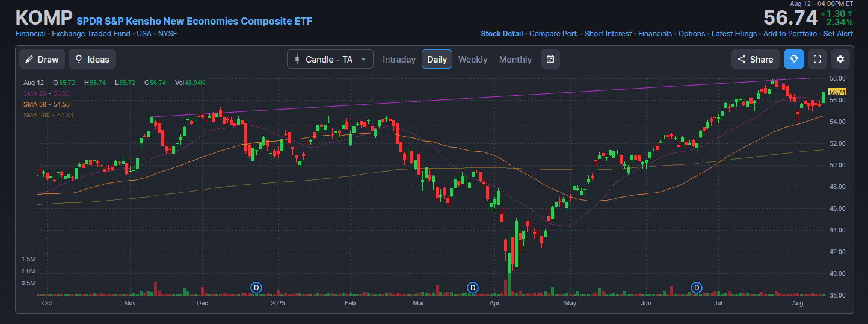Click the blue diamond premium icon
Image resolution: width=868 pixels, height=324 pixels.
(793, 59)
